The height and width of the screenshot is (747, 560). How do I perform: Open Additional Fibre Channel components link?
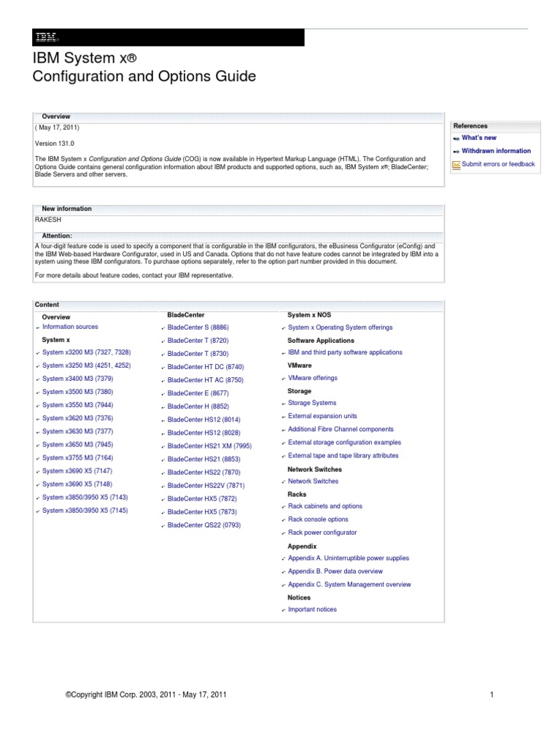(x=341, y=429)
